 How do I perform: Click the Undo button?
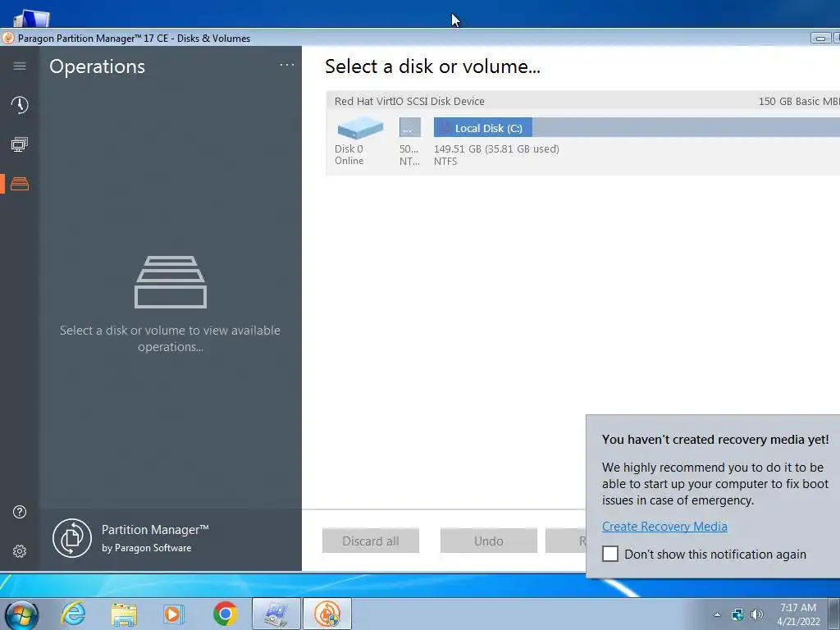pyautogui.click(x=489, y=541)
